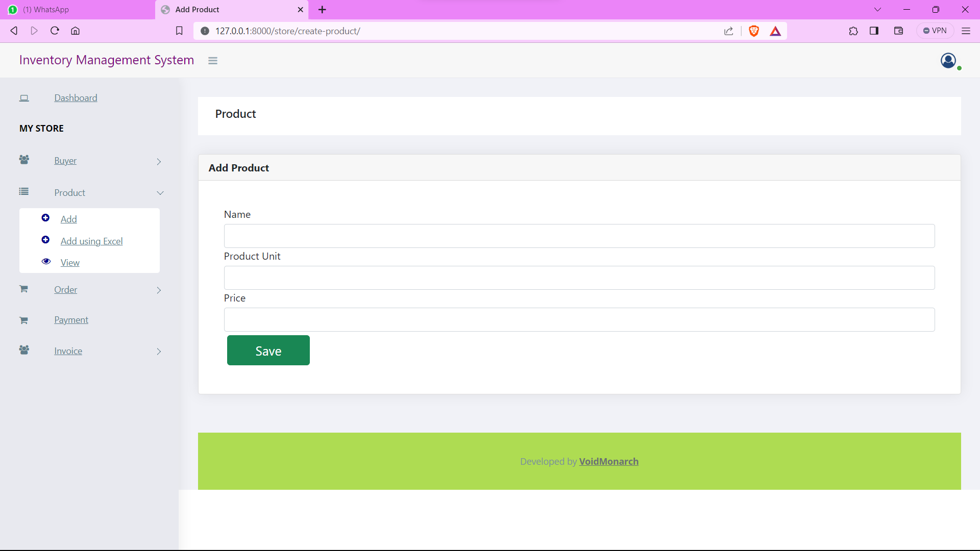Toggle the browser sidebar panel icon
980x551 pixels.
(x=874, y=31)
